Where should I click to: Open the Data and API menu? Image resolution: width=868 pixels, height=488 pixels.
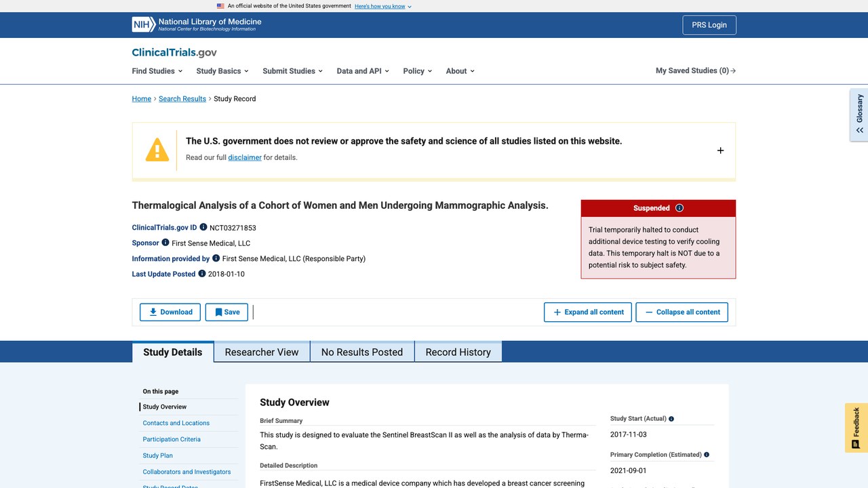pyautogui.click(x=363, y=70)
